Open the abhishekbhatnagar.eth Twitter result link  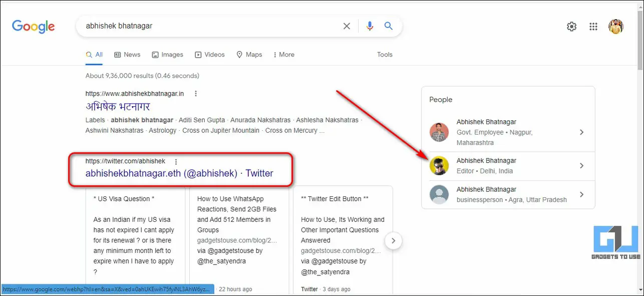pos(179,173)
